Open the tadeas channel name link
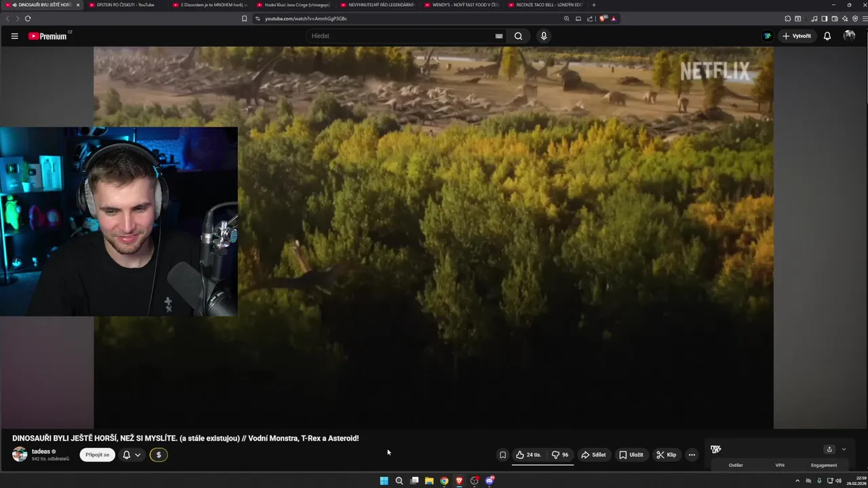This screenshot has width=868, height=488. click(x=41, y=451)
